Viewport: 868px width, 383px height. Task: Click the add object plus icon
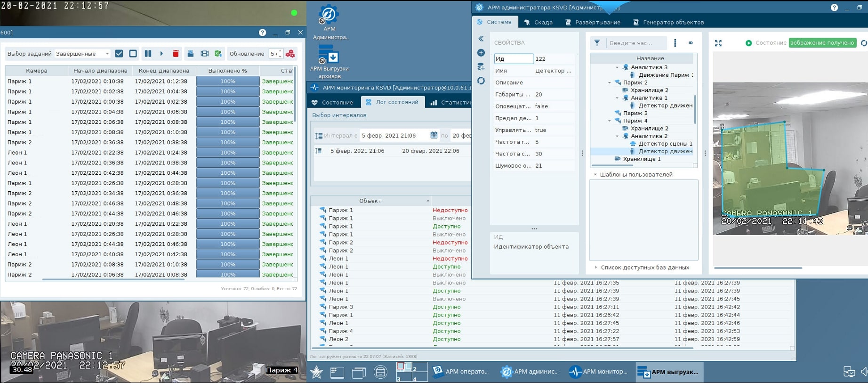click(481, 53)
